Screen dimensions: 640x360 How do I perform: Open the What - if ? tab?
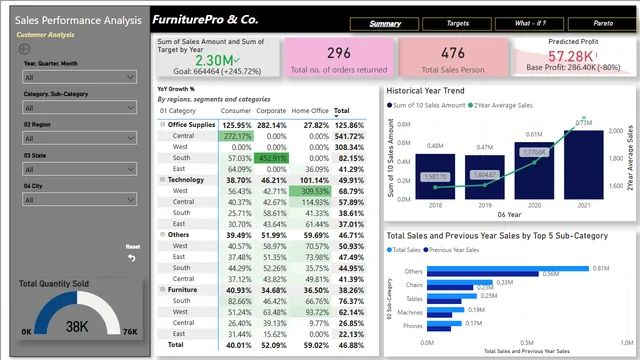pyautogui.click(x=529, y=24)
